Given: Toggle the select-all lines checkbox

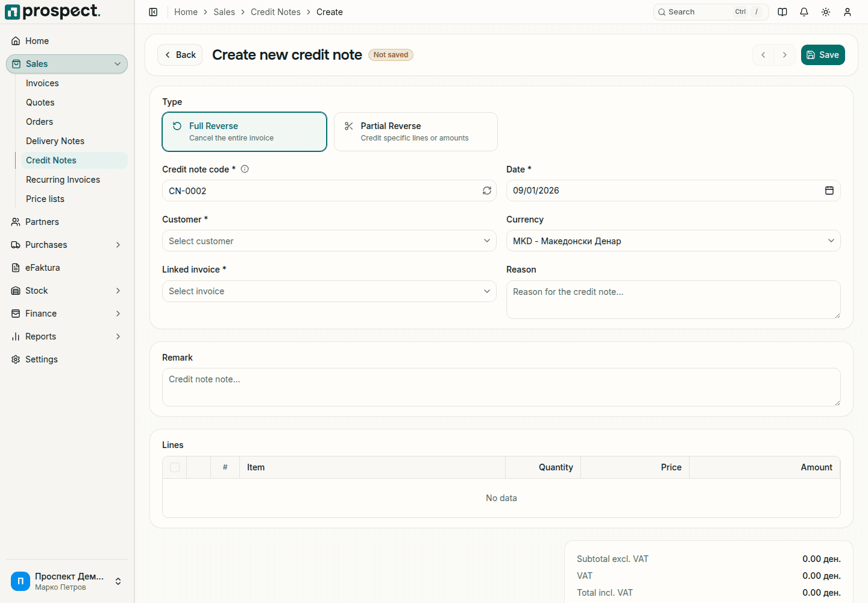Looking at the screenshot, I should [x=175, y=467].
